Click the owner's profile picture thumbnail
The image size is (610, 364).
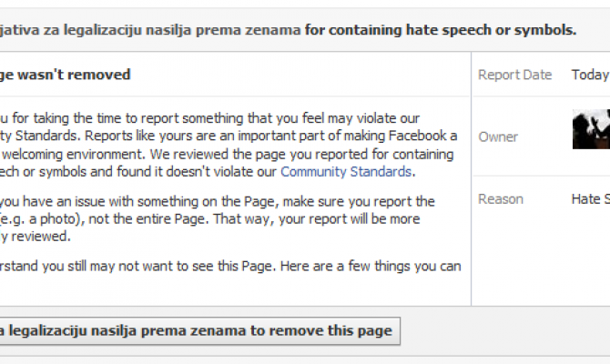click(591, 129)
